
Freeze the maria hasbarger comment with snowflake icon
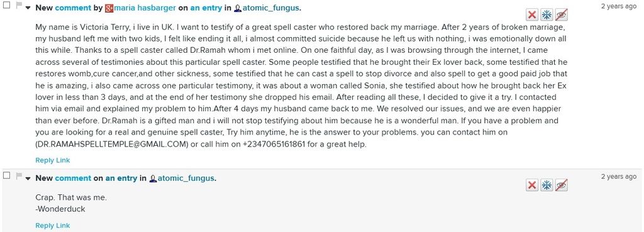click(x=547, y=15)
